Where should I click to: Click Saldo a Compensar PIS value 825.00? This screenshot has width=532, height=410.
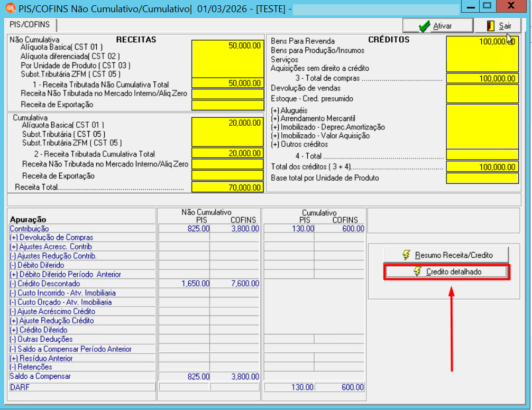click(198, 377)
